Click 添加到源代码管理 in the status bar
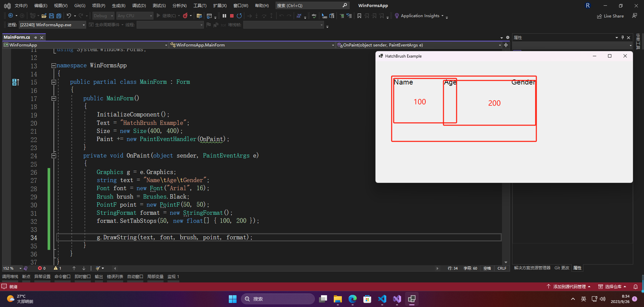 click(x=569, y=287)
